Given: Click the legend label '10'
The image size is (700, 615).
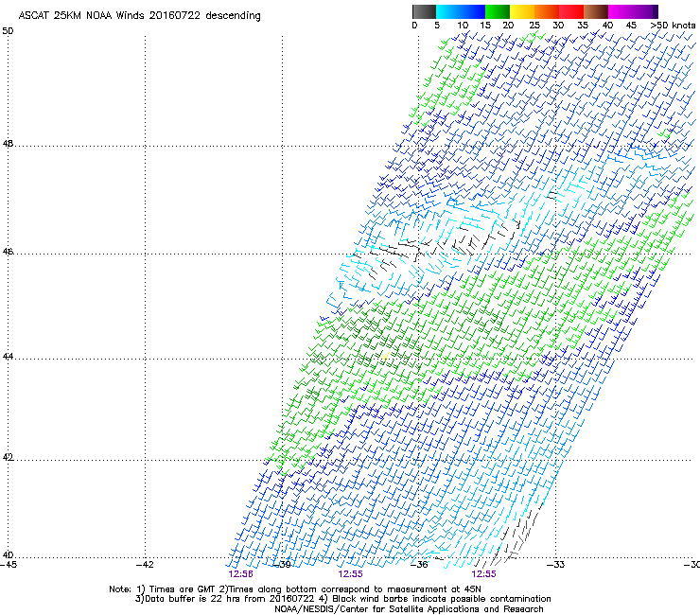Looking at the screenshot, I should (x=463, y=26).
